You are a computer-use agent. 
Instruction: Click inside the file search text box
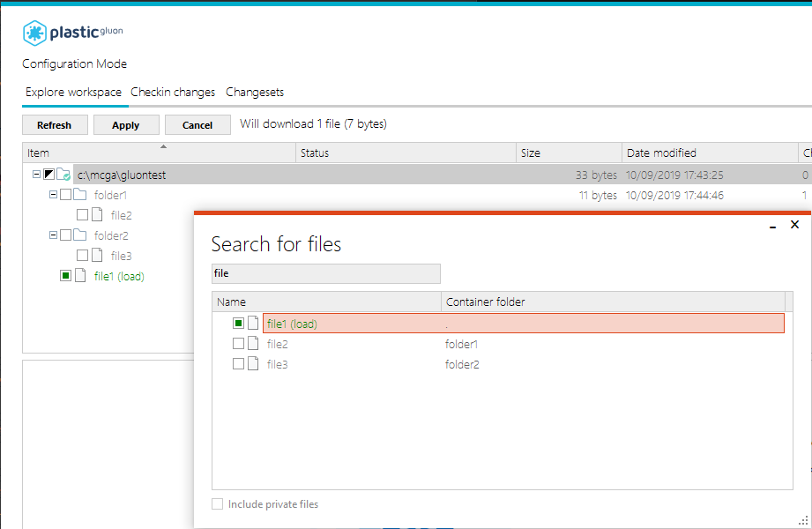click(325, 273)
